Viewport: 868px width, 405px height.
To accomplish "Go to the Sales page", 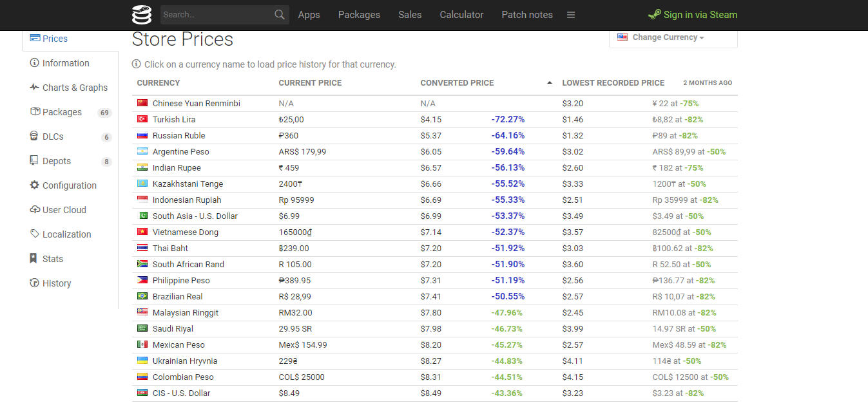I will point(410,14).
